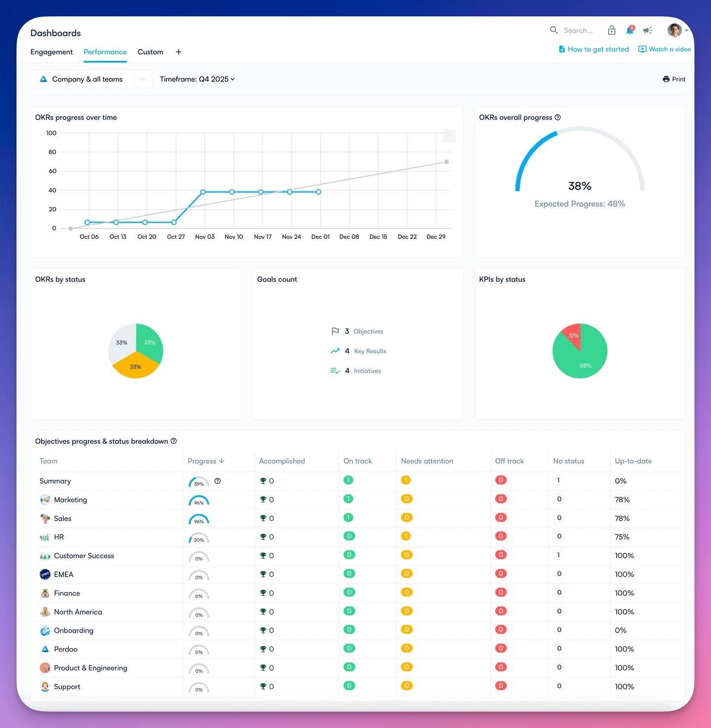Click the Initiatives checklist icon
The width and height of the screenshot is (711, 728).
click(335, 371)
